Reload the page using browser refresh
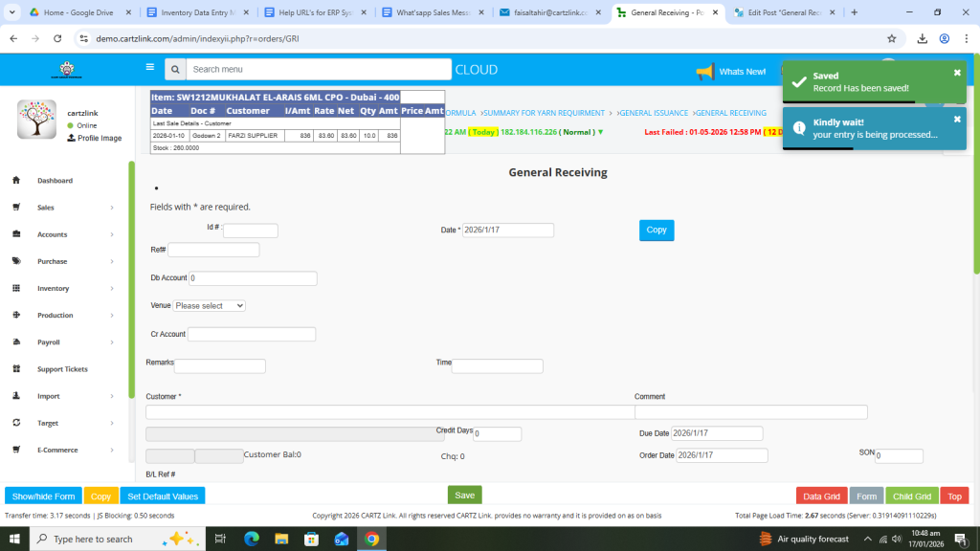Image resolution: width=980 pixels, height=551 pixels. click(x=57, y=38)
